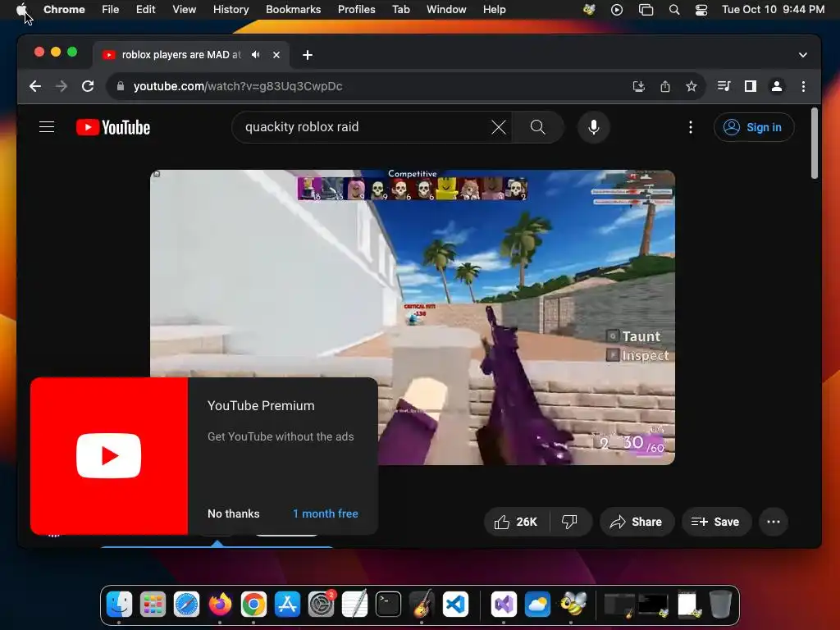The height and width of the screenshot is (630, 840).
Task: Open the History menu
Action: pyautogui.click(x=231, y=9)
